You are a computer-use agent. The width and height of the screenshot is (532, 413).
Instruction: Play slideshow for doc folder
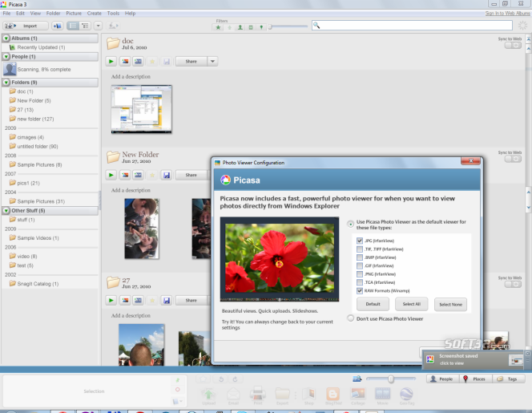pyautogui.click(x=111, y=62)
